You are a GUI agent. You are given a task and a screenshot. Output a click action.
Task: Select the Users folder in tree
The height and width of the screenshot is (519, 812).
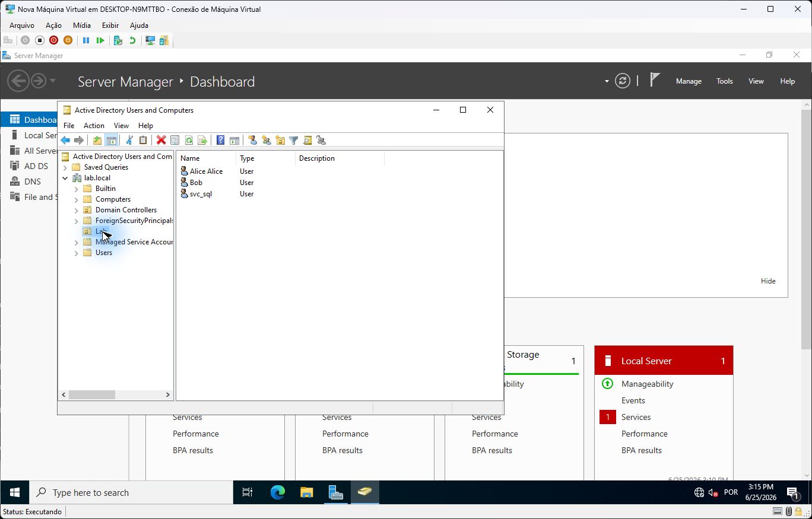103,253
